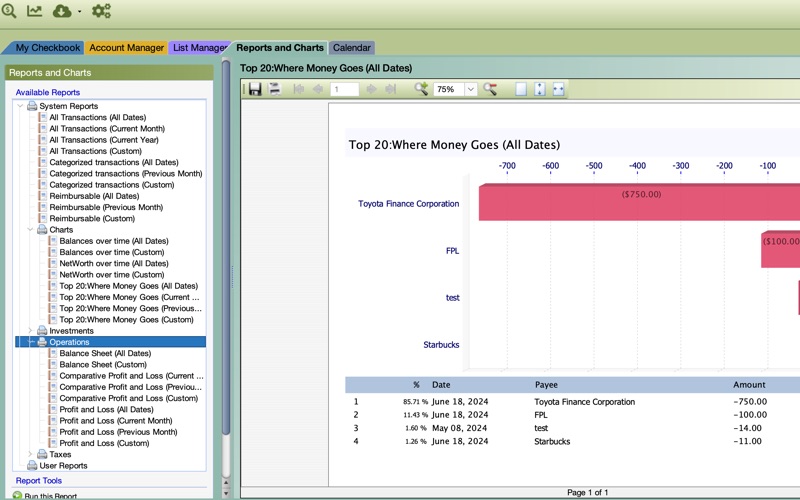Switch to the List Manager tab

[x=199, y=47]
